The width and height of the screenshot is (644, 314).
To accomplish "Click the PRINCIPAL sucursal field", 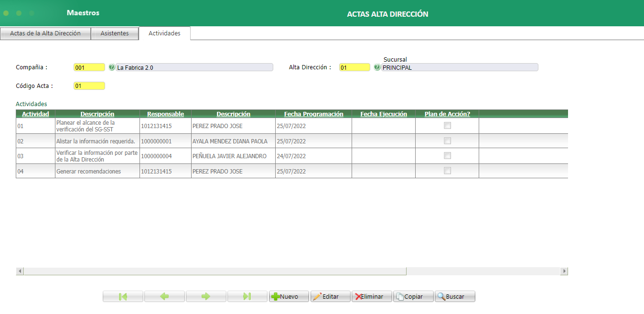I will coord(460,67).
